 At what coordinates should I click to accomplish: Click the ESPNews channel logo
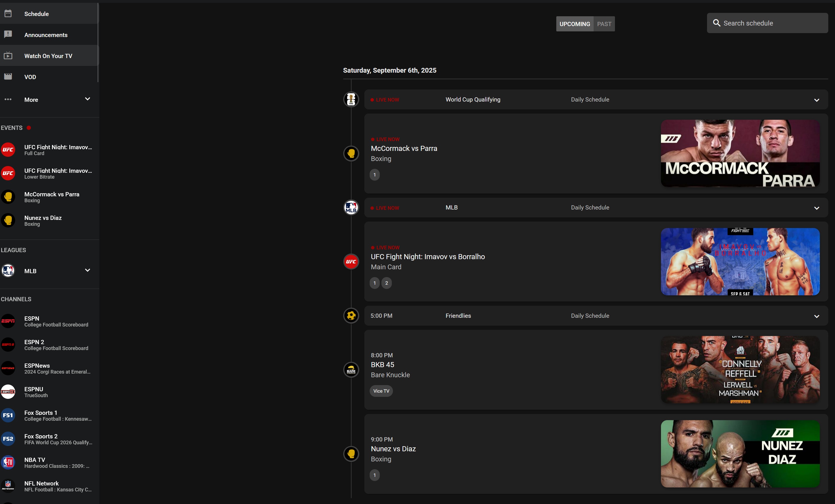8,368
